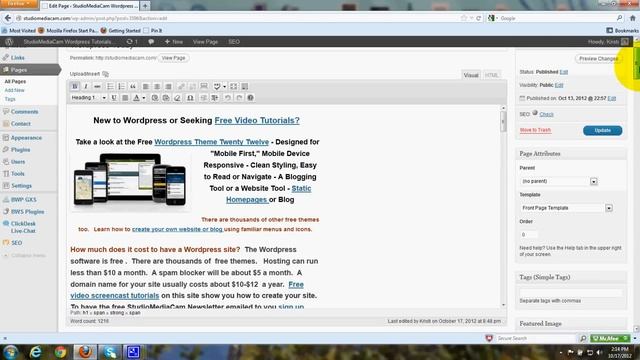Click the Upload/Insert media icon
Image resolution: width=640 pixels, height=360 pixels.
105,74
